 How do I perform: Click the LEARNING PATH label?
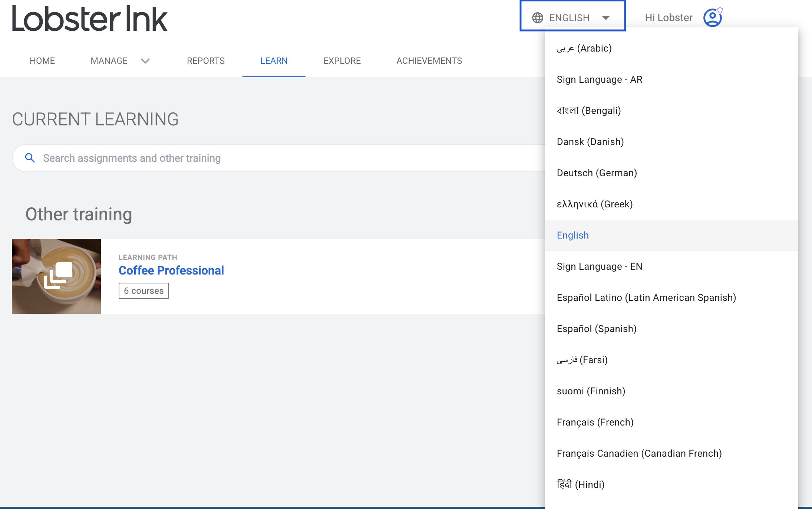tap(148, 257)
